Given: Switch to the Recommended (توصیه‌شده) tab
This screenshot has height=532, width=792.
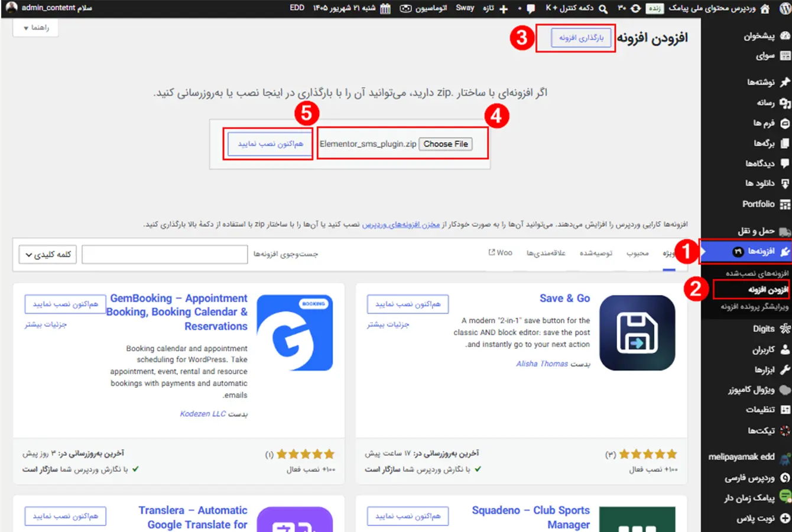Looking at the screenshot, I should (x=596, y=253).
